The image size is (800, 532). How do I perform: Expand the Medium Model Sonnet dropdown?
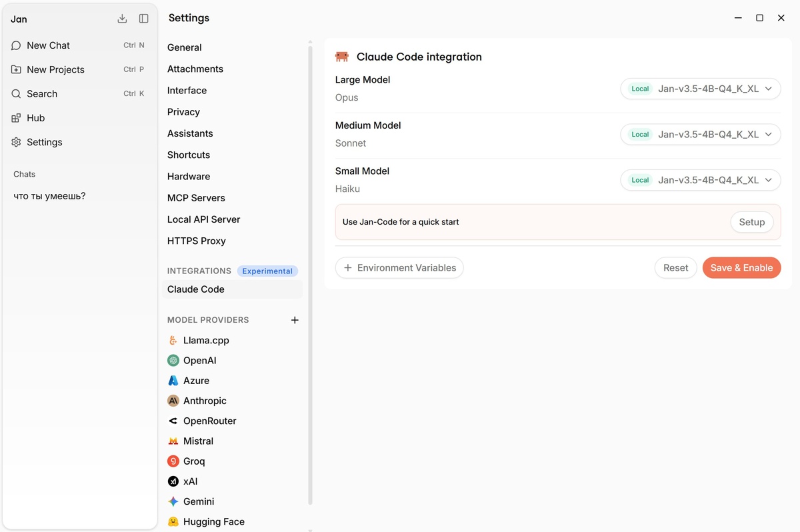point(700,134)
